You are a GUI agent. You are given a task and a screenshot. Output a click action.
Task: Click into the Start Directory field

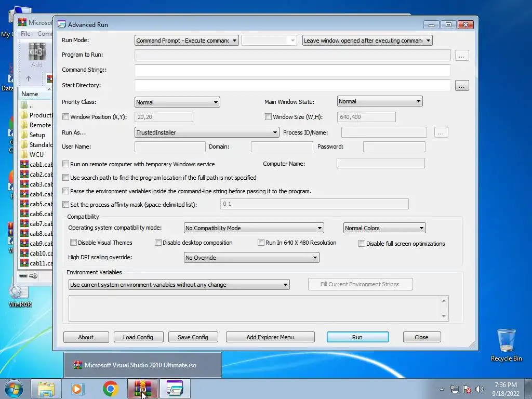[292, 86]
